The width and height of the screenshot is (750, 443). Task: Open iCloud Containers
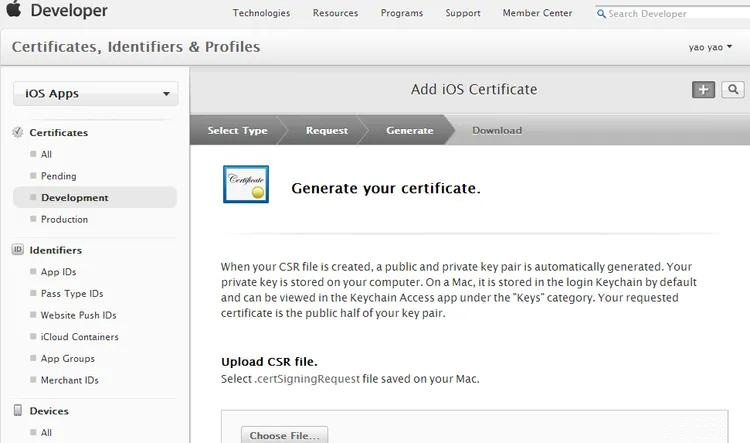pyautogui.click(x=79, y=337)
